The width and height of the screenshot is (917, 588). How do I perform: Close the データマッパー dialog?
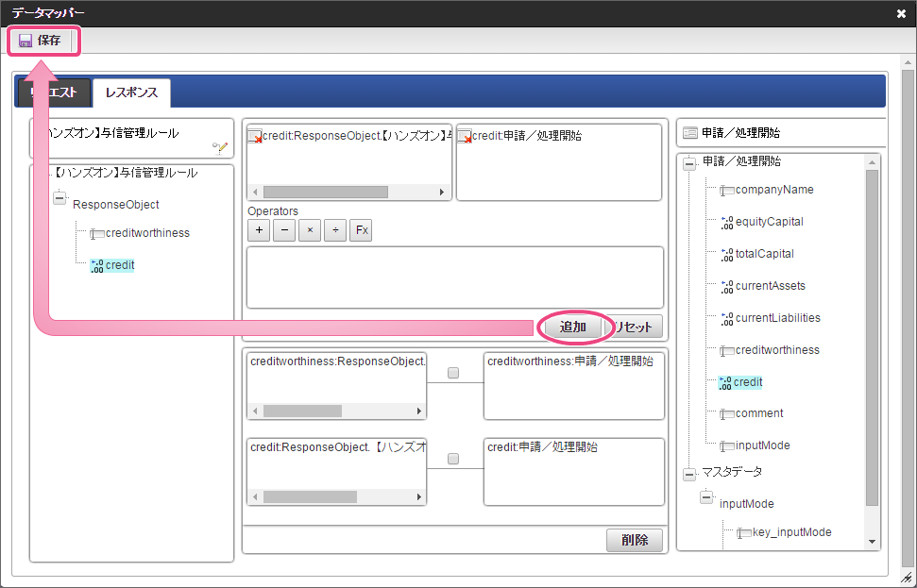coord(901,13)
